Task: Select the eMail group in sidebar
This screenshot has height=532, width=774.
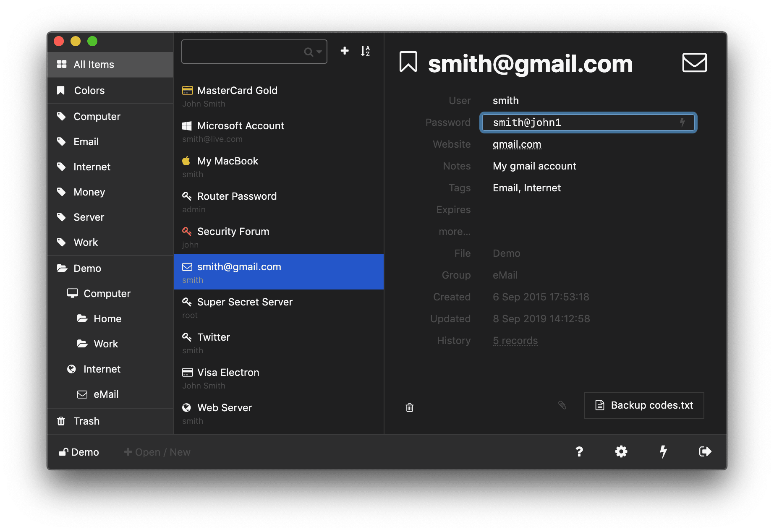Action: (x=110, y=394)
